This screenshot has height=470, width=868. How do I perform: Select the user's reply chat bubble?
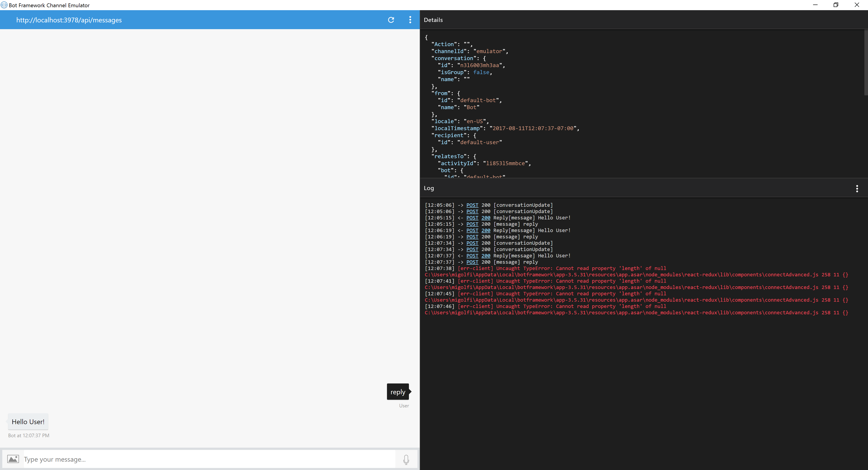click(x=398, y=392)
